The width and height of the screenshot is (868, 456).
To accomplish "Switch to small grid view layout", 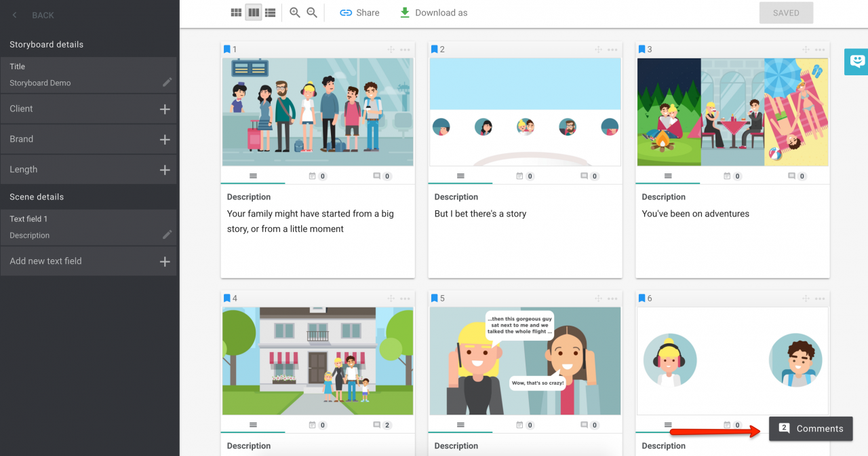I will point(236,12).
